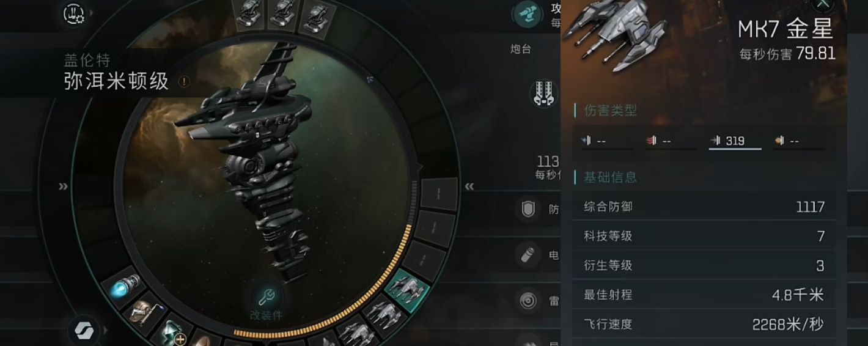Click the warning icon beside 弥洱米顿级

pyautogui.click(x=183, y=81)
